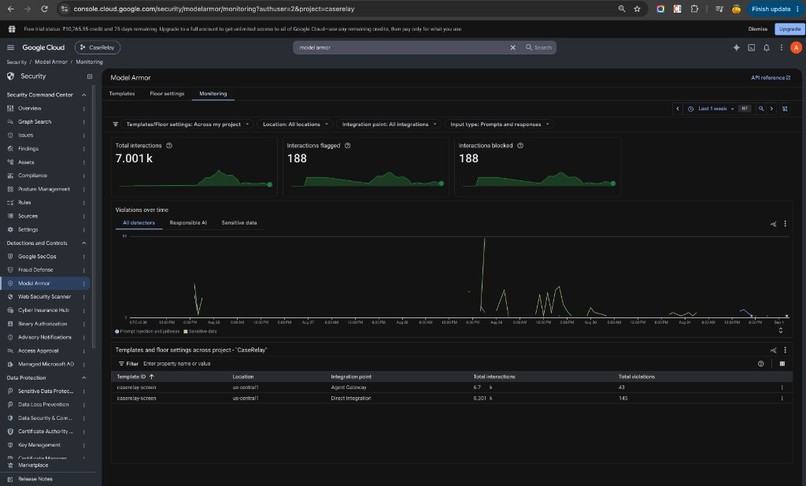Click the Google Cloud logo
This screenshot has width=806, height=486.
click(43, 47)
